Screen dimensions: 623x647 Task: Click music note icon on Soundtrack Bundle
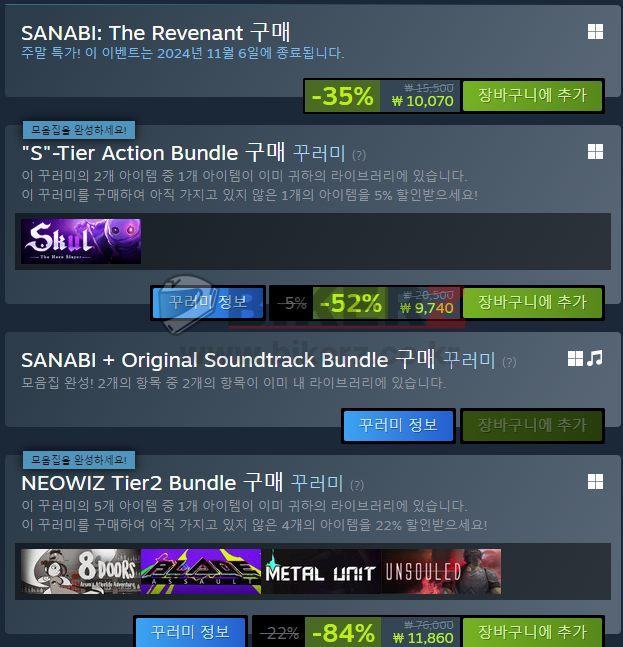coord(595,358)
